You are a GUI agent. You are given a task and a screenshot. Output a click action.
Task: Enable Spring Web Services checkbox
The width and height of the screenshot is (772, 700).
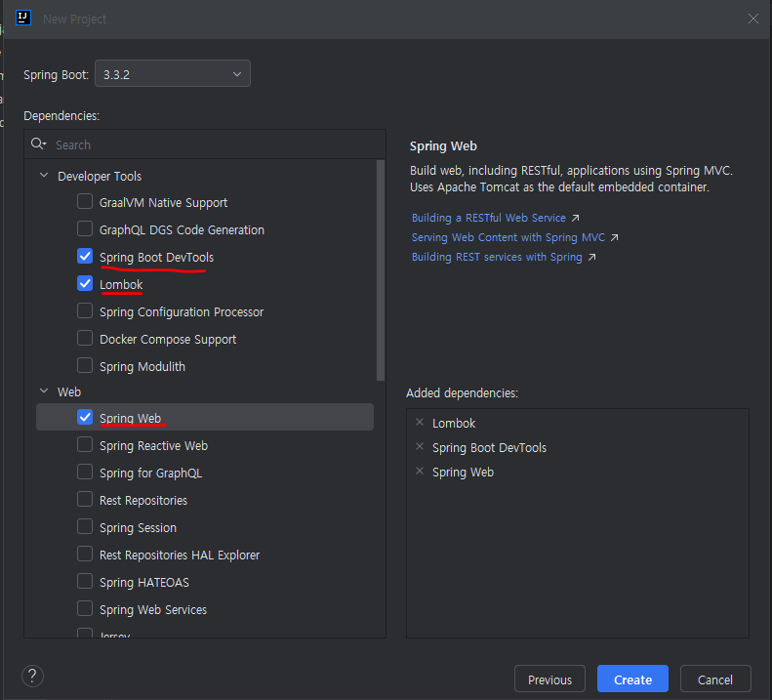pyautogui.click(x=85, y=609)
